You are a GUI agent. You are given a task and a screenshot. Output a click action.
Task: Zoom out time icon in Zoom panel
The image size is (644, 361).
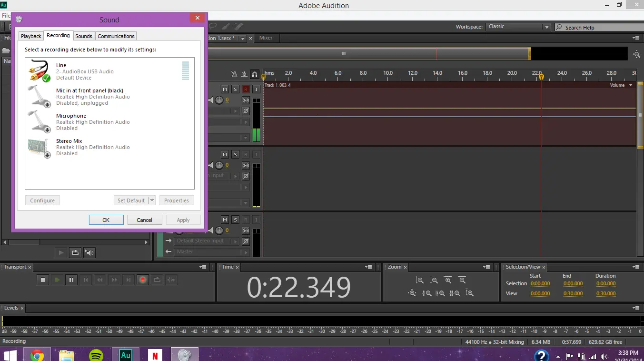(462, 281)
